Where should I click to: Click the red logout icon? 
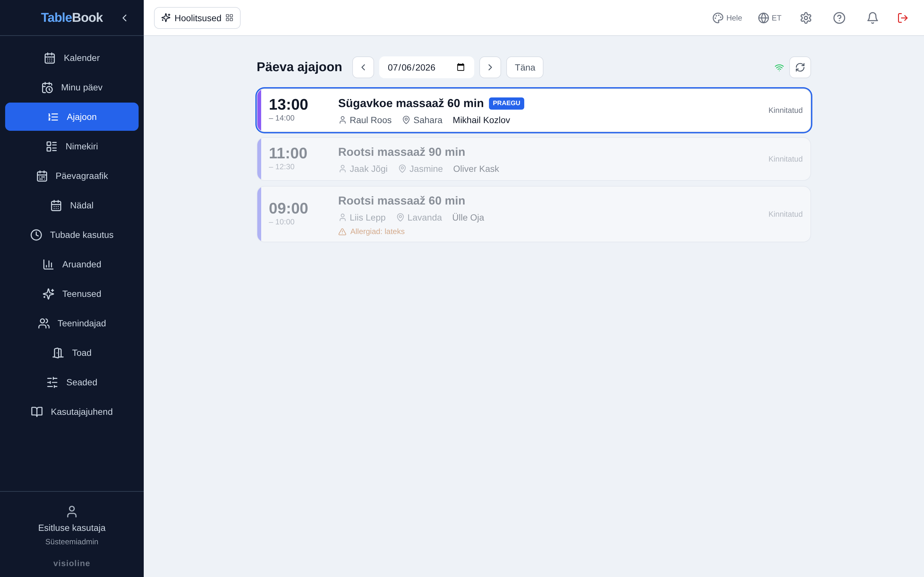(x=903, y=18)
